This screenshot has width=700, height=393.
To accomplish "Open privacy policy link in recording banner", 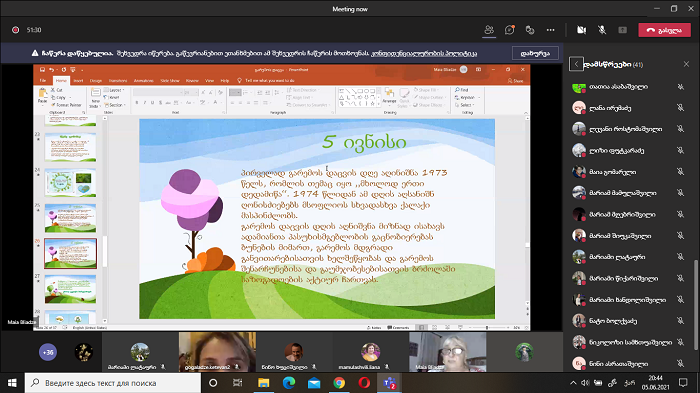I will (x=424, y=53).
